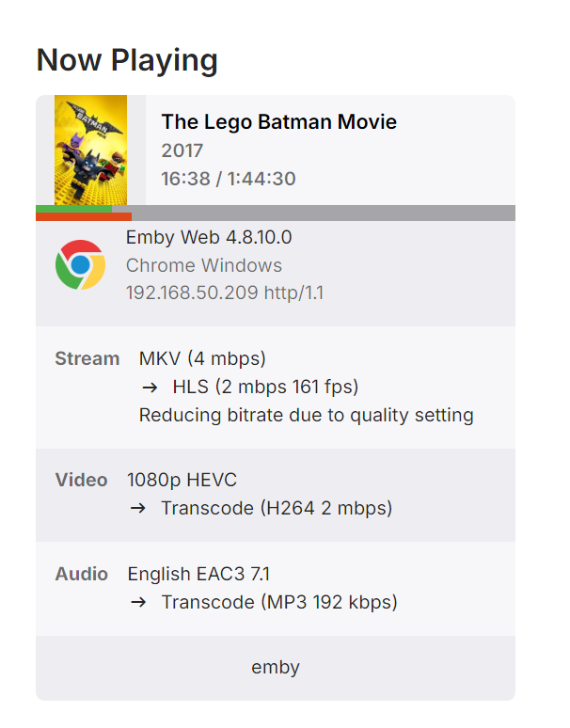Select The Lego Batman Movie title
The image size is (570, 728).
tap(278, 122)
